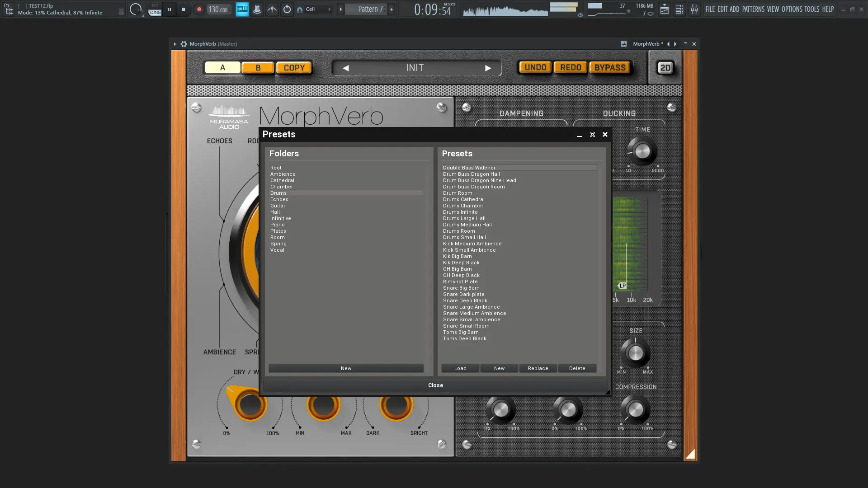Toggle the BYPASS button
The image size is (868, 488).
[609, 68]
